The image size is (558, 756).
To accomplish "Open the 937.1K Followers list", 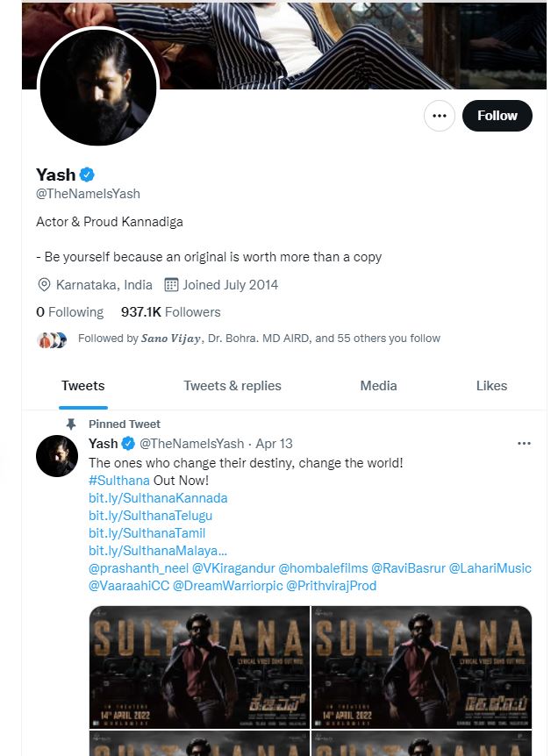I will [x=170, y=312].
